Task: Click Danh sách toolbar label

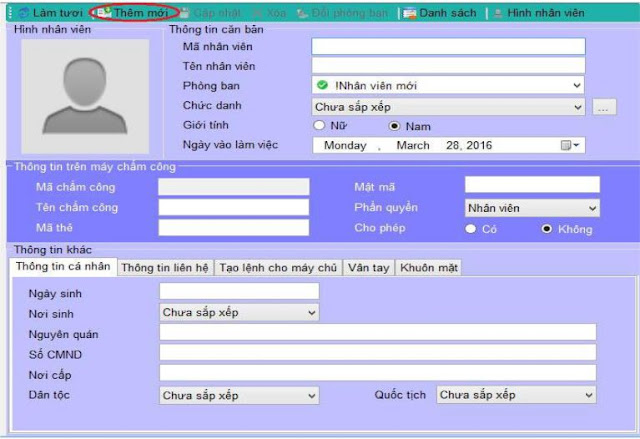Action: tap(448, 13)
